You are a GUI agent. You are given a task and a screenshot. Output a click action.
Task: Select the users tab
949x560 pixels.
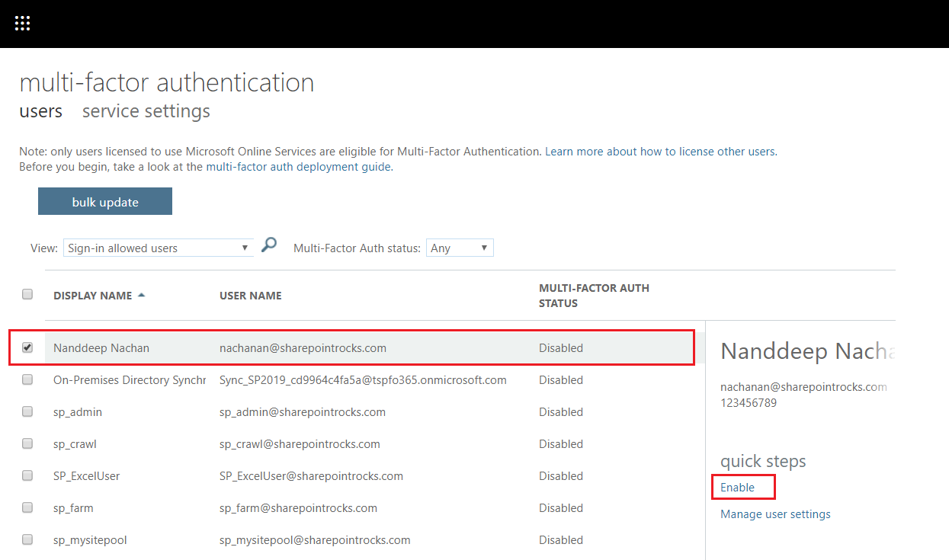(x=40, y=111)
